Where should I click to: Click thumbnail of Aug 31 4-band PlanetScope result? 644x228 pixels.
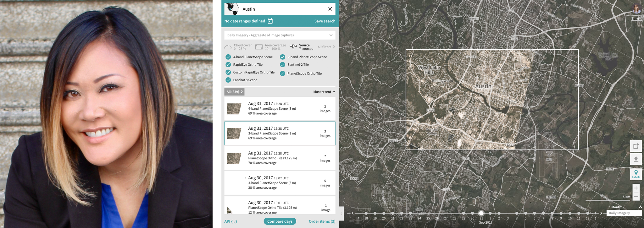(234, 109)
